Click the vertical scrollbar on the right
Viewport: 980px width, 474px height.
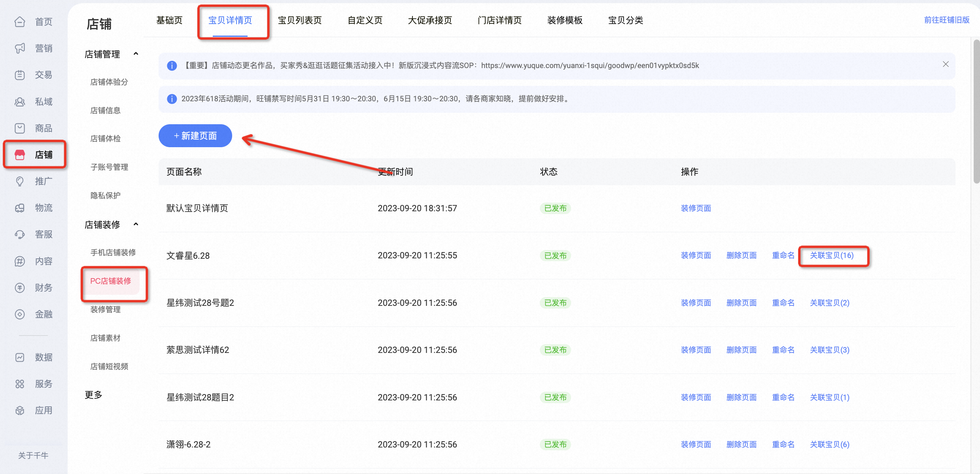[x=976, y=111]
